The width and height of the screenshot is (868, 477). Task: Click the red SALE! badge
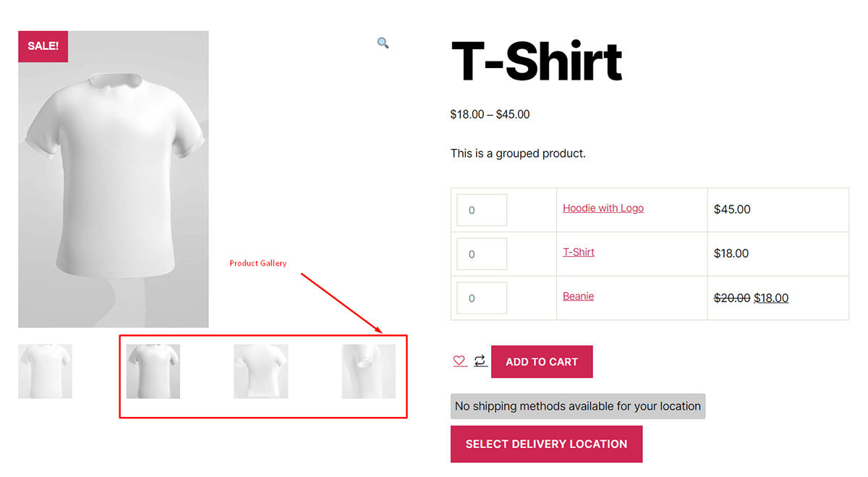(x=43, y=46)
